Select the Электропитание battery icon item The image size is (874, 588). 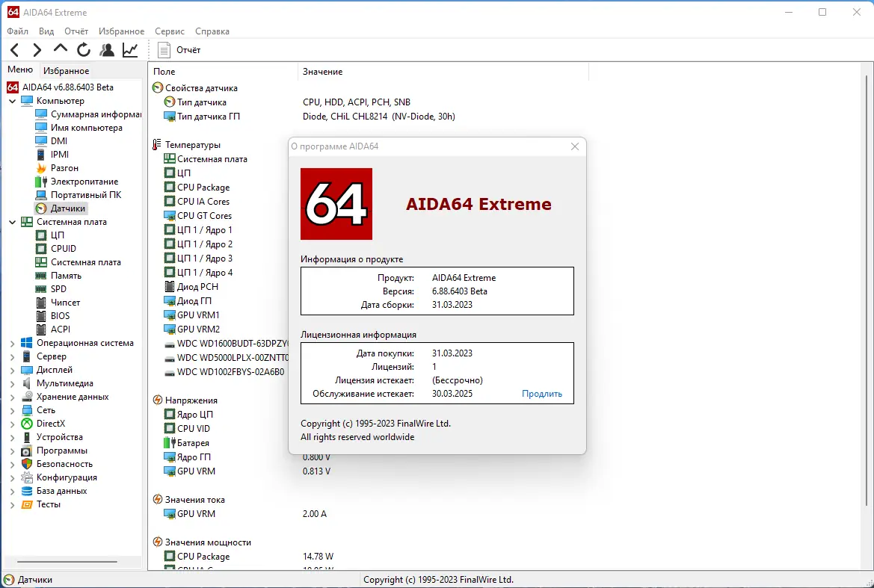tap(41, 182)
